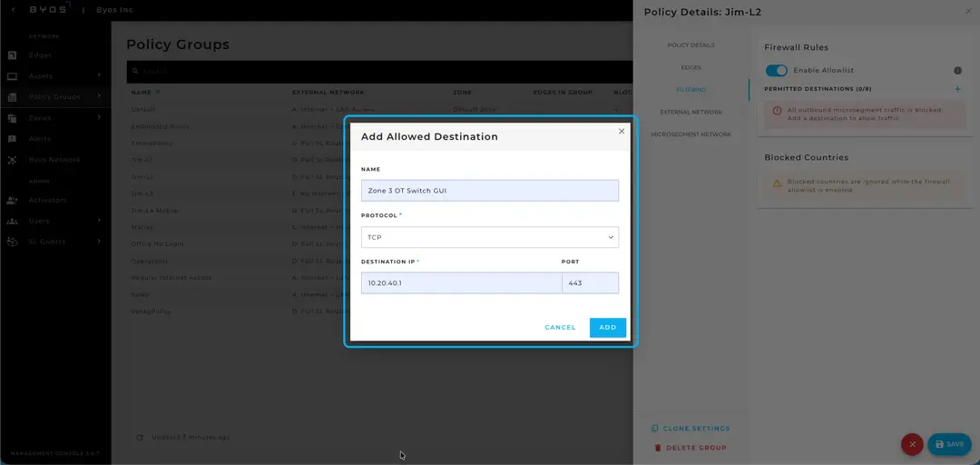Open the Protocol dropdown showing TCP
Screen dimensions: 980x465
coord(490,237)
